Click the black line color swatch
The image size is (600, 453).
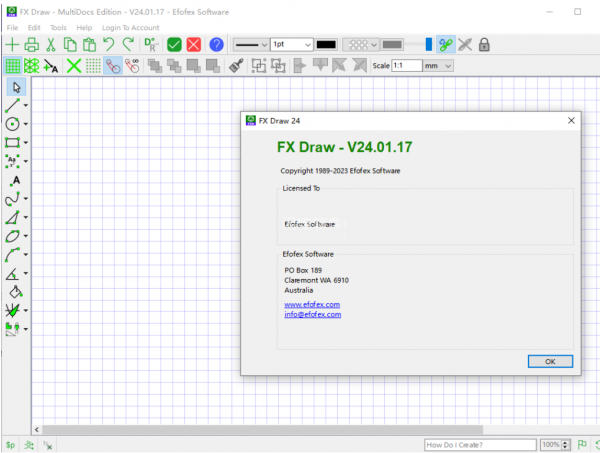coord(326,45)
